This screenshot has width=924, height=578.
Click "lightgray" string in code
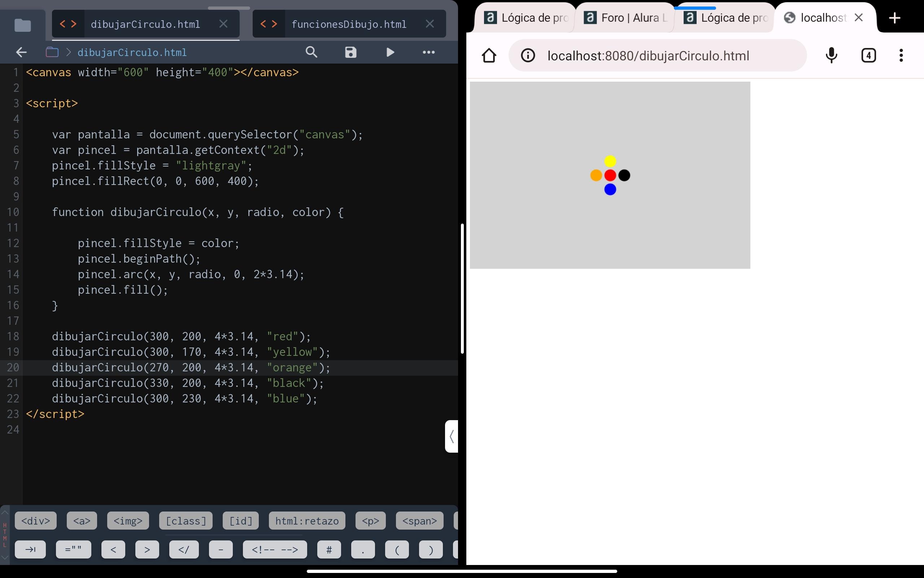tap(211, 165)
